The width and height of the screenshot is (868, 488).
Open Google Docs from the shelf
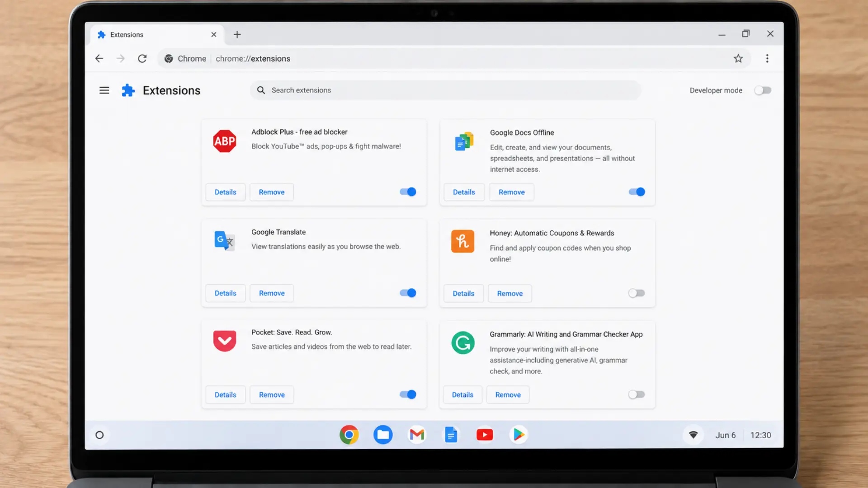pos(451,435)
